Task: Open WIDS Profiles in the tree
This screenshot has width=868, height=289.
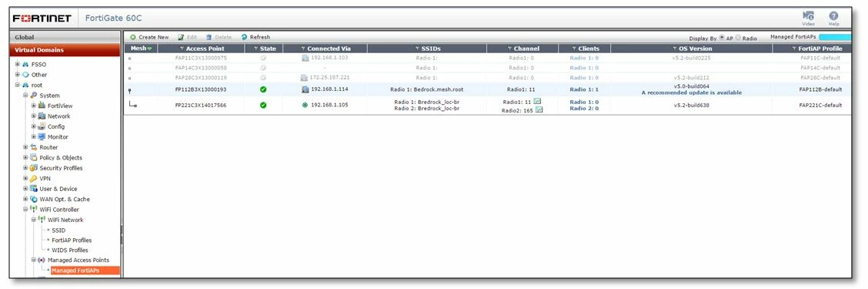Action: pos(70,250)
